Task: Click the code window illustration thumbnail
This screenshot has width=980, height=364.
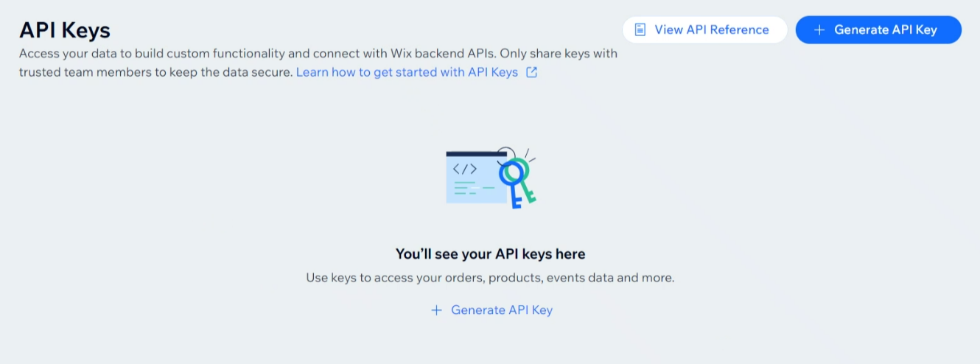Action: click(x=476, y=177)
